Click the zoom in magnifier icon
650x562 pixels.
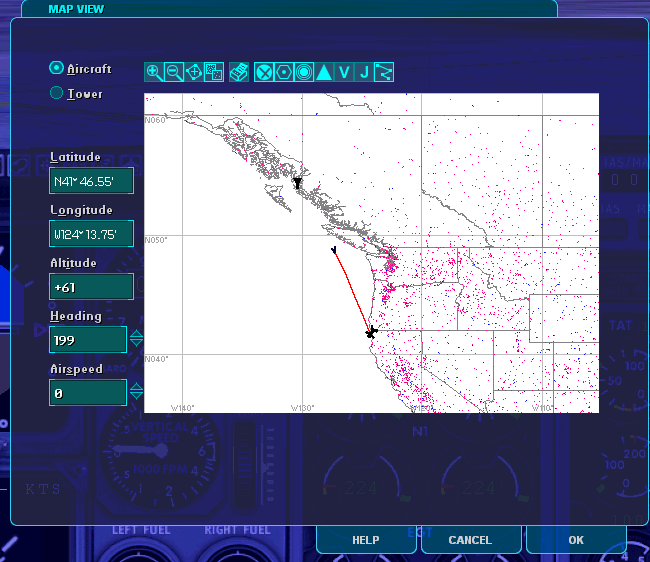tap(154, 72)
